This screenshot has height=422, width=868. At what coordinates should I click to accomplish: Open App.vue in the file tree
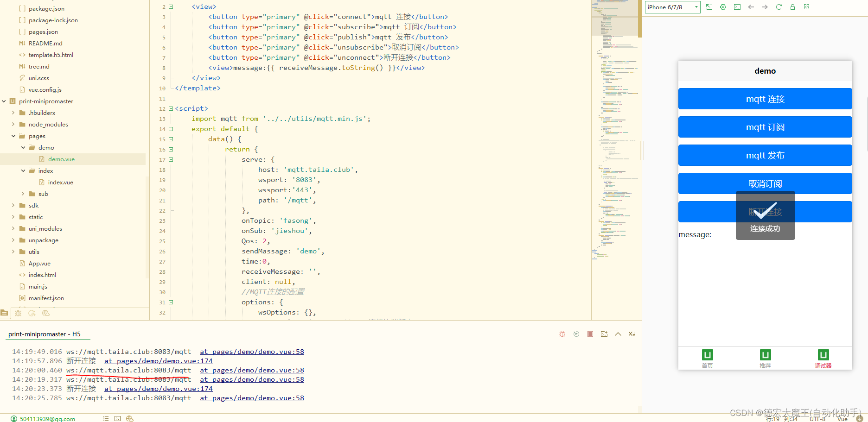pyautogui.click(x=39, y=263)
